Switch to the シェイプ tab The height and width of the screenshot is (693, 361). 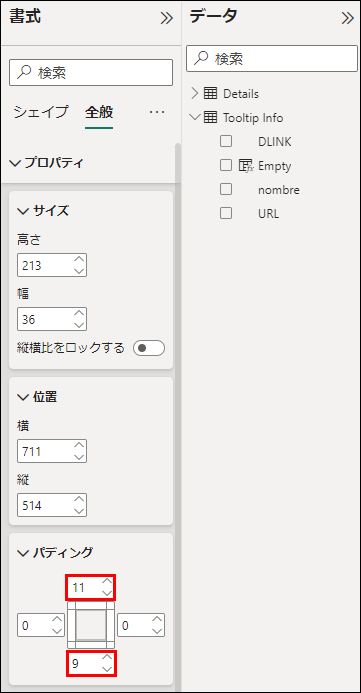coord(41,112)
